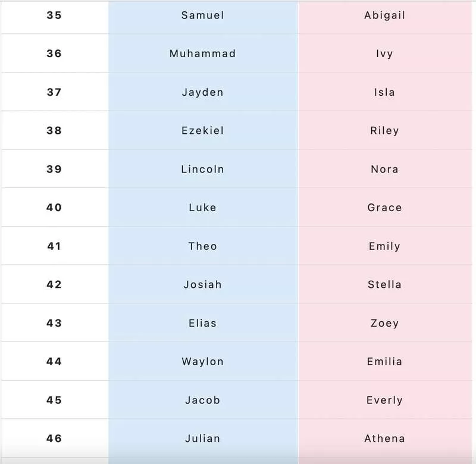The width and height of the screenshot is (476, 464).
Task: Click the girl name Riley
Action: click(x=384, y=131)
